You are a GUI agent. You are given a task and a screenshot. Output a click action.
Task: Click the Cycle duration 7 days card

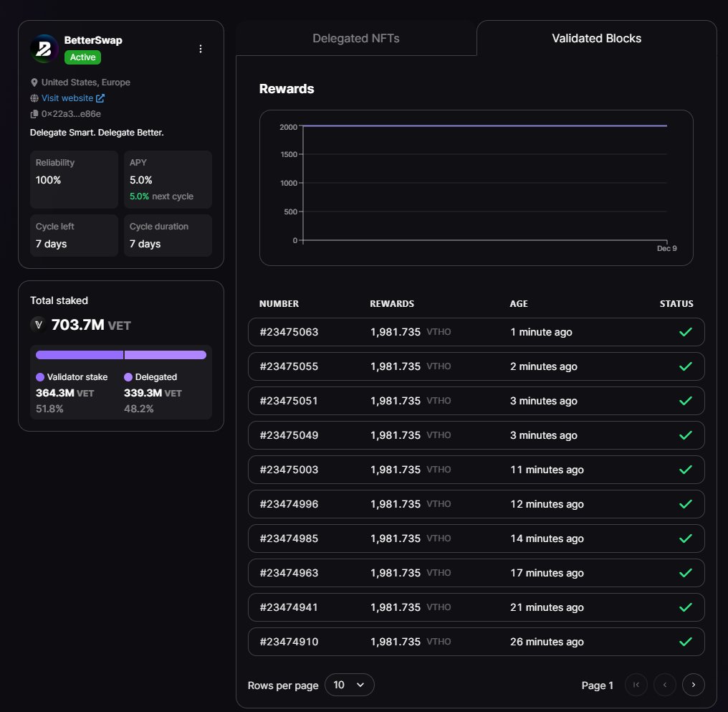(168, 235)
